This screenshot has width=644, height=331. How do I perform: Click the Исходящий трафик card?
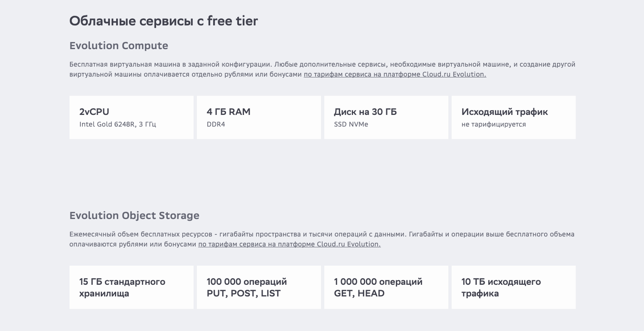[x=513, y=117]
